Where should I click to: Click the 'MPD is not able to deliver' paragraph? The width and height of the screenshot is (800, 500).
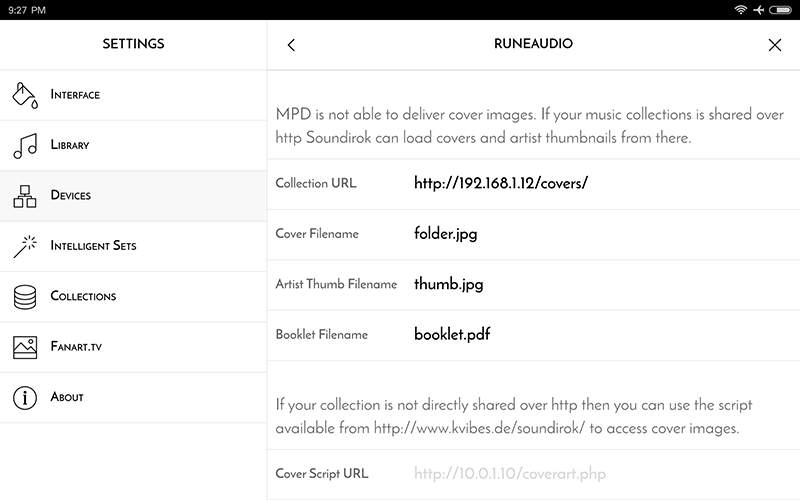click(x=530, y=126)
